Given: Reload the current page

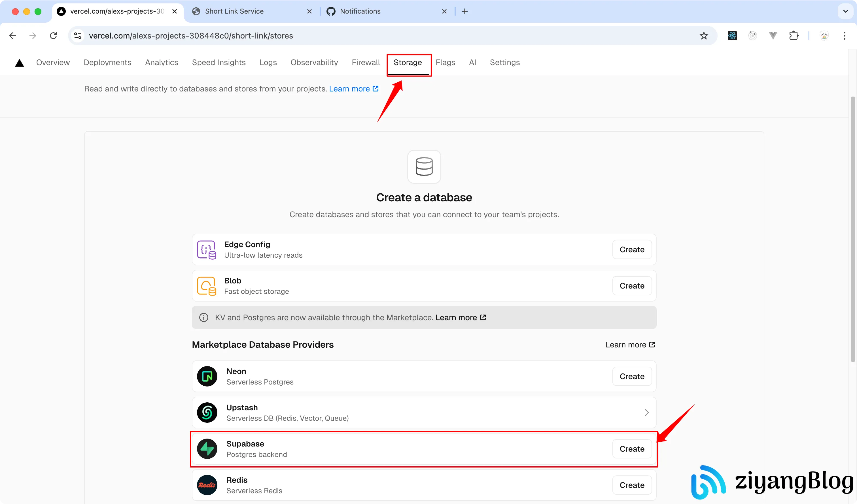Looking at the screenshot, I should pyautogui.click(x=53, y=36).
